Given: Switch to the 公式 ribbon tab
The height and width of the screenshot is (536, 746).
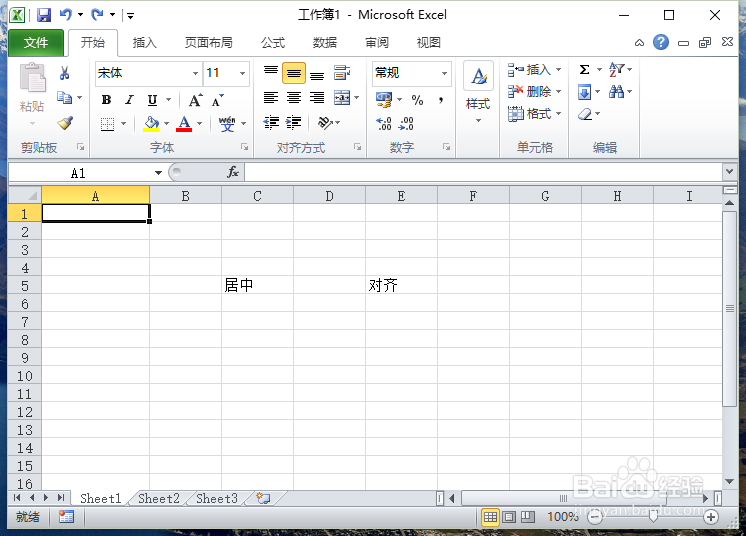Looking at the screenshot, I should [x=273, y=43].
